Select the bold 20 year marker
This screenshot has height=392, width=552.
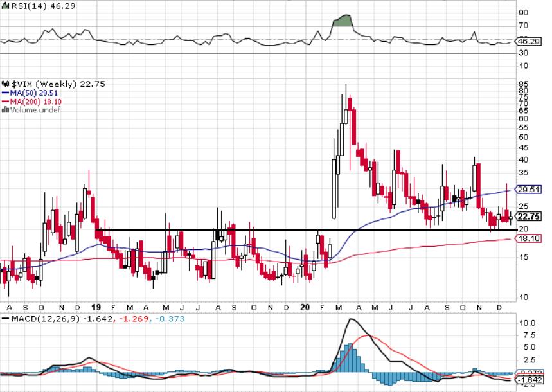click(305, 307)
